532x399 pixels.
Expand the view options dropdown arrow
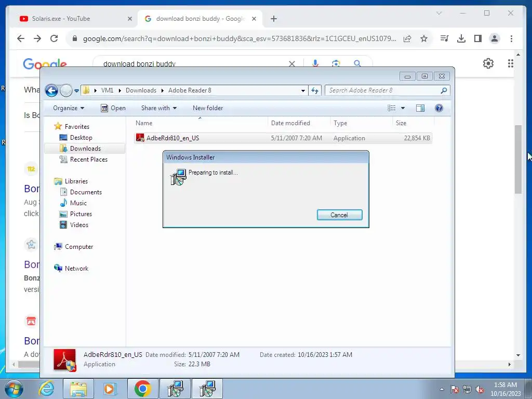[403, 108]
